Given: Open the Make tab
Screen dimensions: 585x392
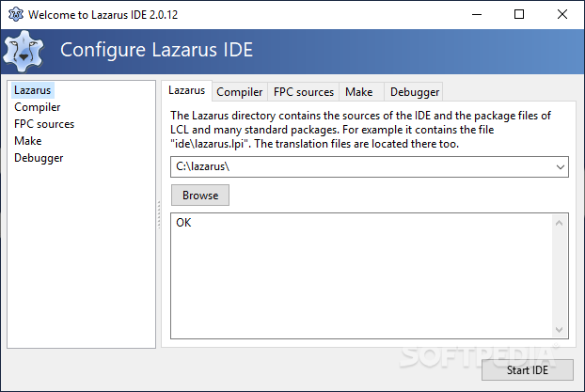Looking at the screenshot, I should tap(359, 92).
